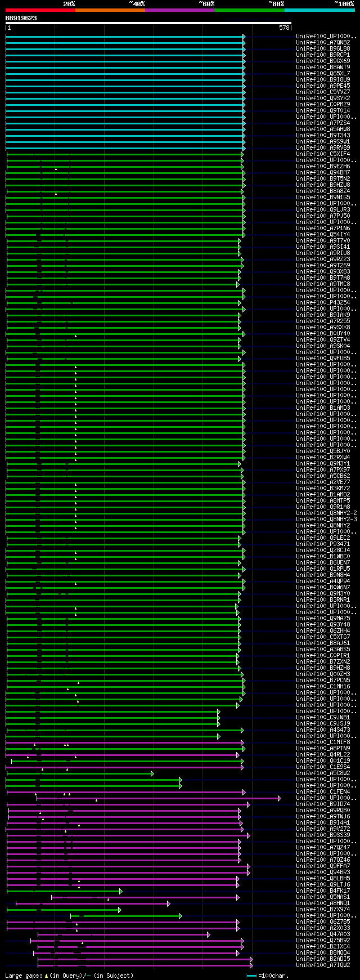Select label UniRef100_A9S9W1
The height and width of the screenshot is (980, 360).
[323, 141]
